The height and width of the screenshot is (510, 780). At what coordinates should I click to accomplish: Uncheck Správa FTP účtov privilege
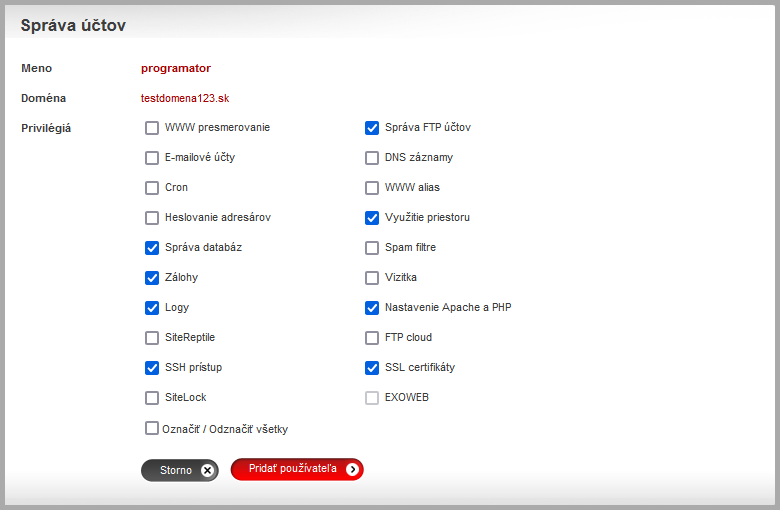tap(372, 128)
